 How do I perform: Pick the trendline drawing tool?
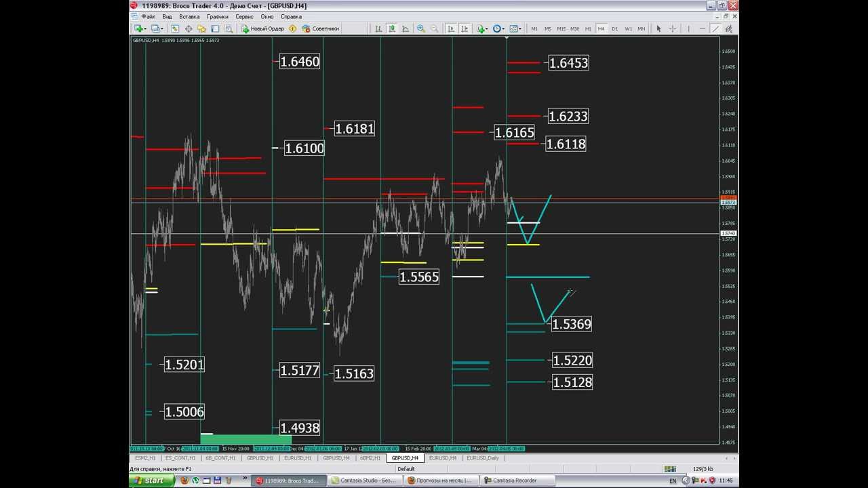coord(715,28)
